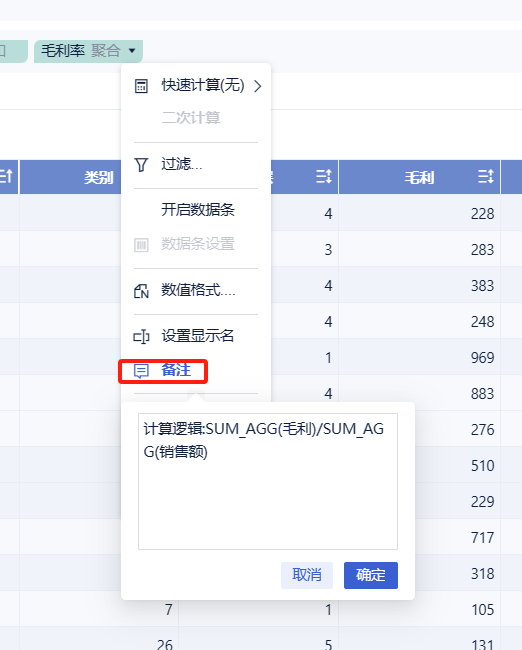Click the cell showing 3 beside 283
The image size is (522, 650).
(x=305, y=250)
